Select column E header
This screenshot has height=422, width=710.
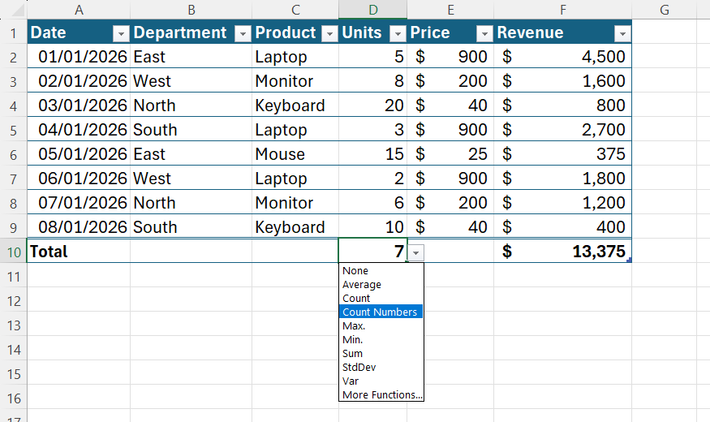[450, 10]
